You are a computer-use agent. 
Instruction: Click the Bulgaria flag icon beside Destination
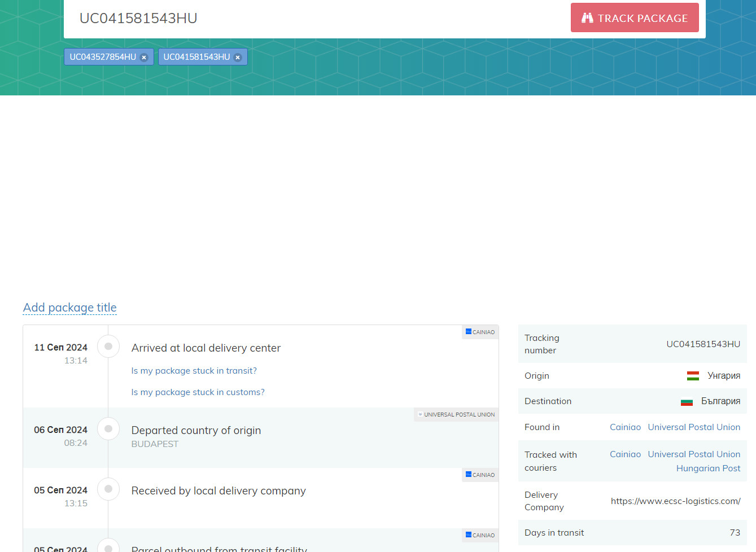687,402
